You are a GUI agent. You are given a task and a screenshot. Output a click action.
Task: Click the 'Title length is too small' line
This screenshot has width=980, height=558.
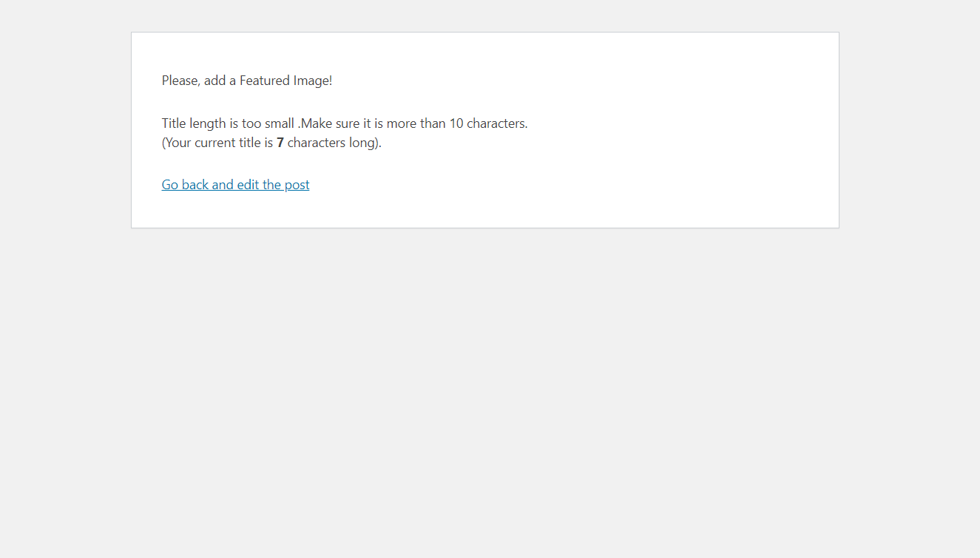click(x=345, y=123)
